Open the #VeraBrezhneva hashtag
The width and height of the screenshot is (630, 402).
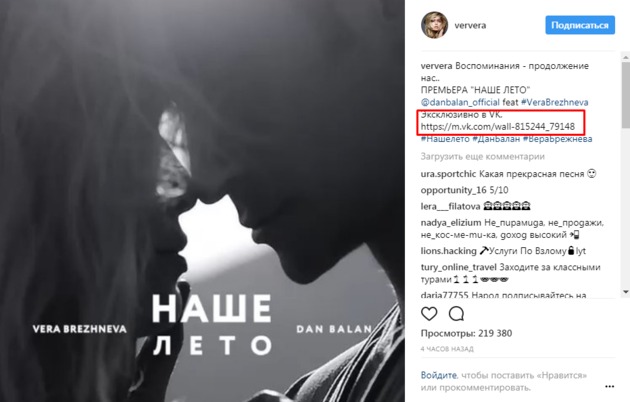554,102
